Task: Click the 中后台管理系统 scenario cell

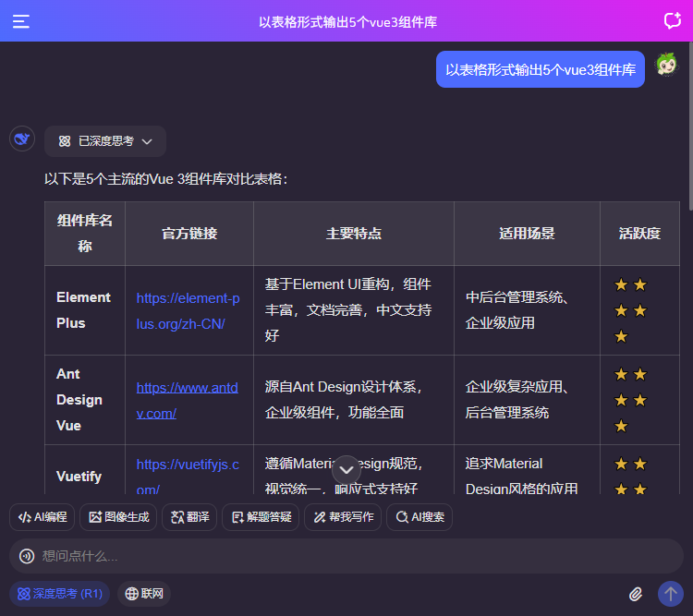Action: pos(527,310)
